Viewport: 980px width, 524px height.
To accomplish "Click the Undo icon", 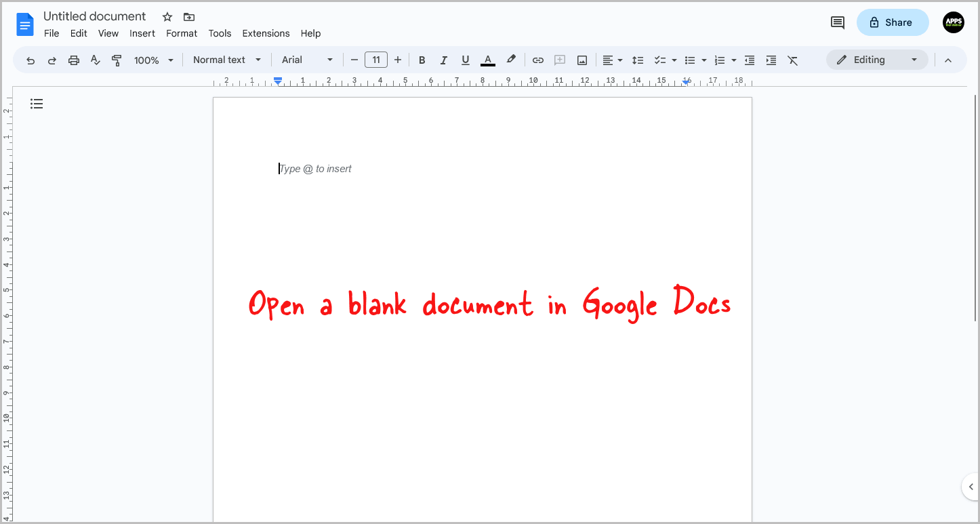I will [x=30, y=60].
